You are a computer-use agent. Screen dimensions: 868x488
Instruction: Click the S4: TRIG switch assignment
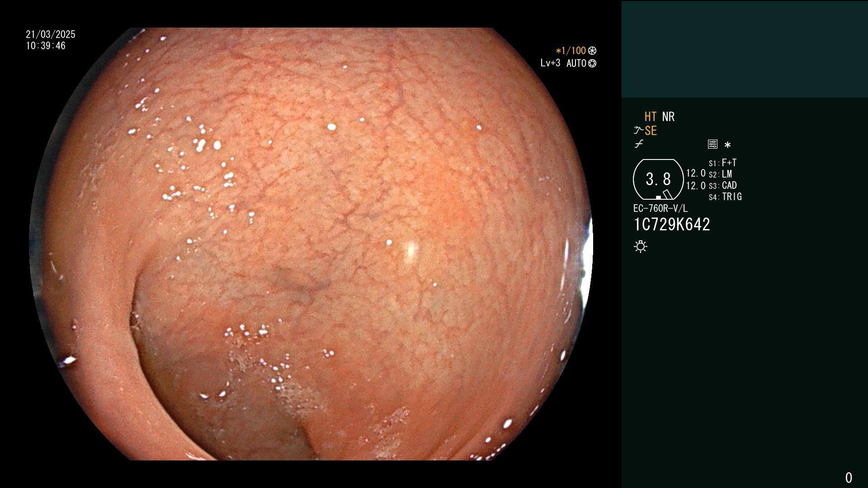click(725, 197)
